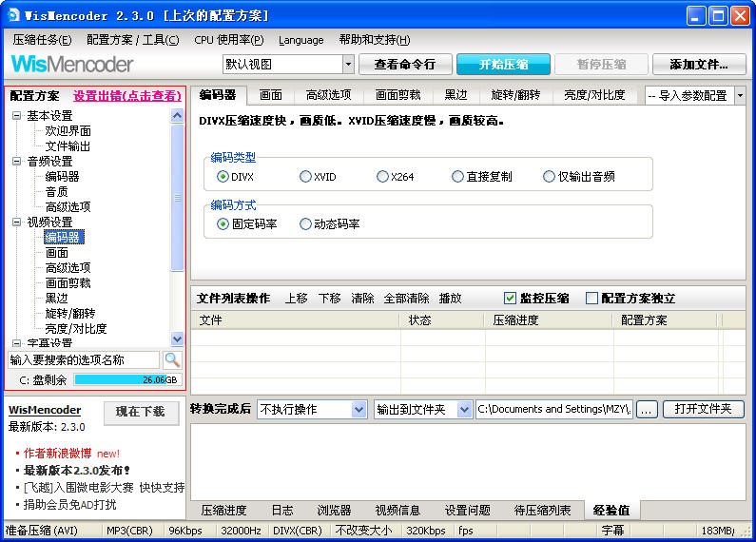Image resolution: width=756 pixels, height=542 pixels.
Task: Click the C: disk remaining space bar
Action: point(128,380)
